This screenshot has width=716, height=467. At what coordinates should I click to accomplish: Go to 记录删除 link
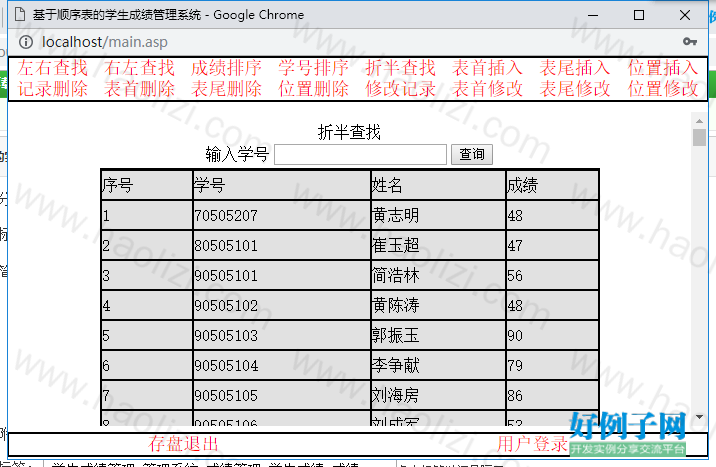(x=53, y=89)
